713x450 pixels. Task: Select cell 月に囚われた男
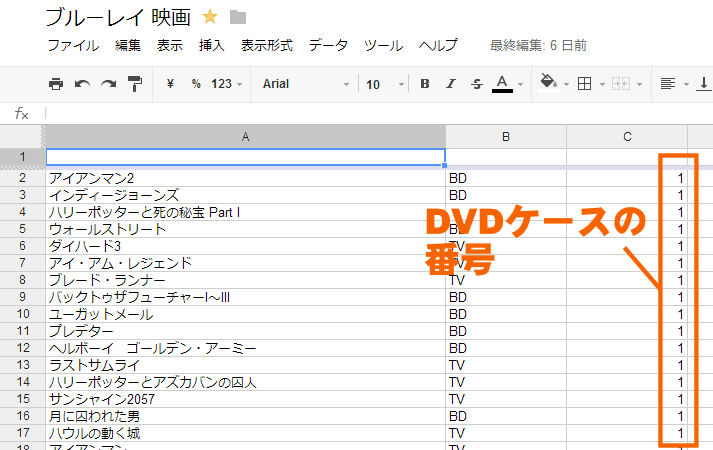tap(246, 416)
